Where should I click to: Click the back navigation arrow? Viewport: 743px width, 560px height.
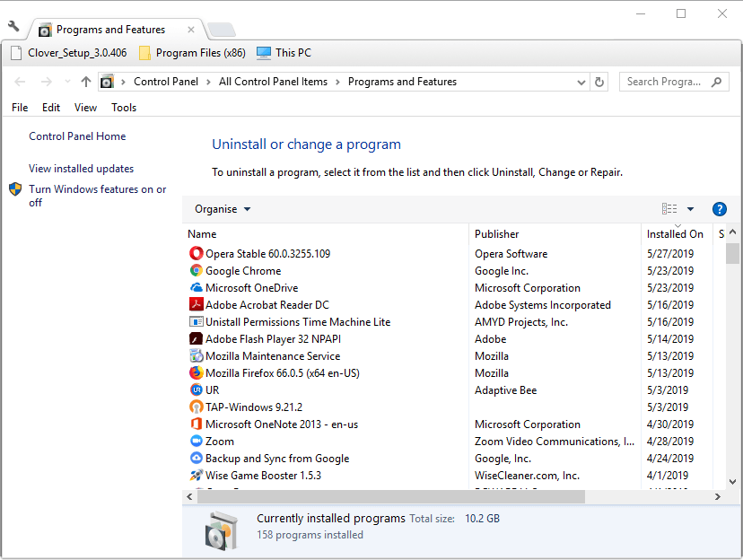(20, 82)
